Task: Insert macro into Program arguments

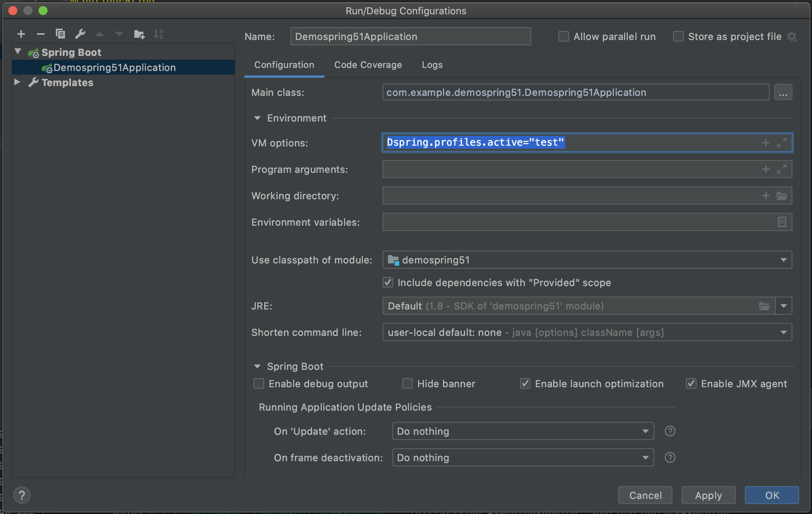Action: [x=766, y=169]
